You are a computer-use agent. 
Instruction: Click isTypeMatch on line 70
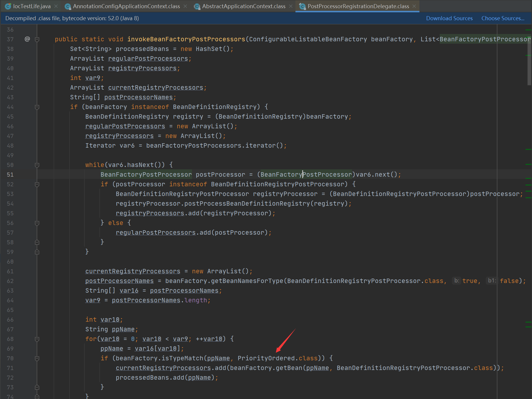click(x=182, y=358)
